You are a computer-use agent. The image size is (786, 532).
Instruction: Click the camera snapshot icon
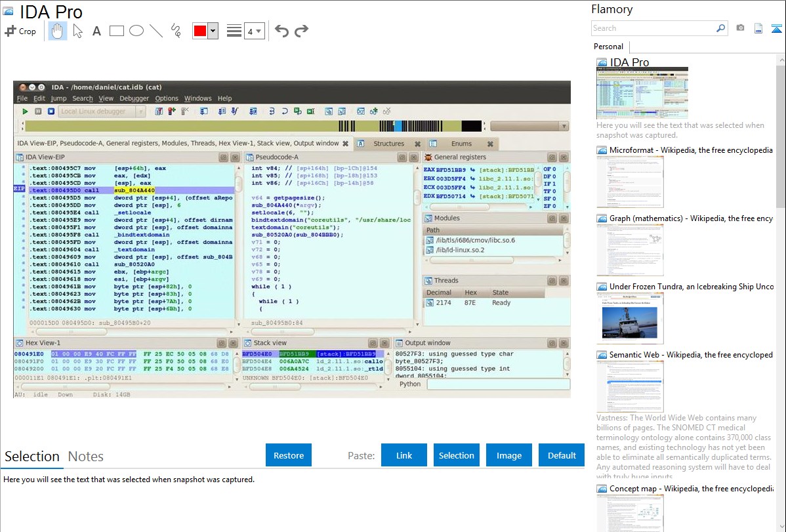tap(740, 28)
